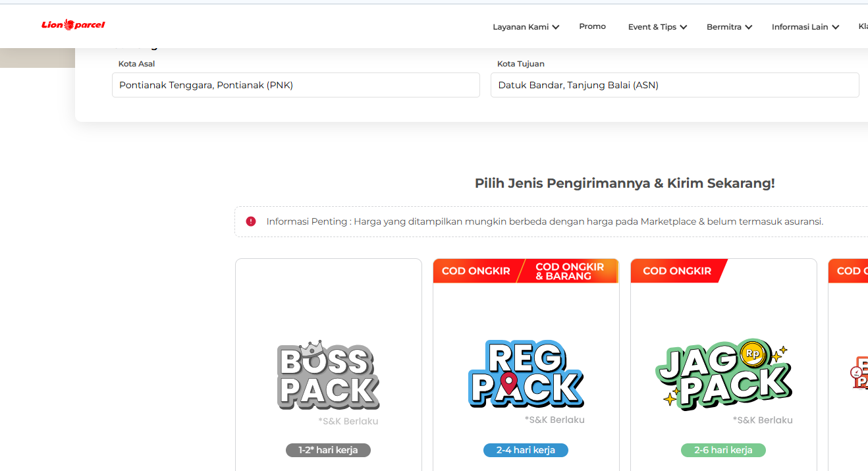
Task: Click the Kota Tujuan input field
Action: pyautogui.click(x=674, y=85)
